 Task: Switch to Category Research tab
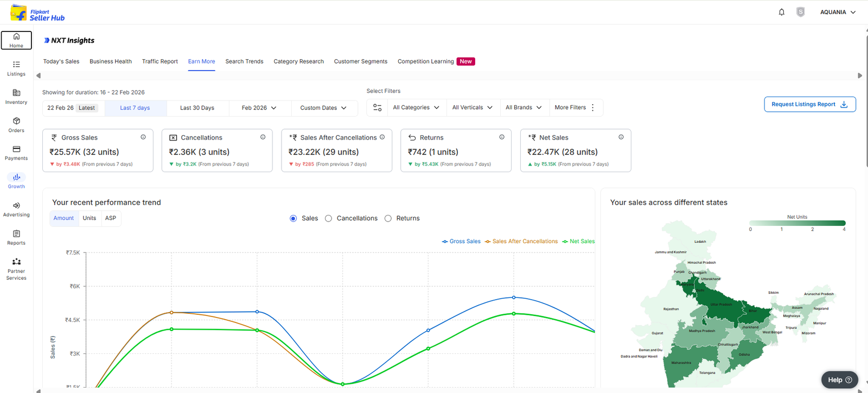[299, 61]
